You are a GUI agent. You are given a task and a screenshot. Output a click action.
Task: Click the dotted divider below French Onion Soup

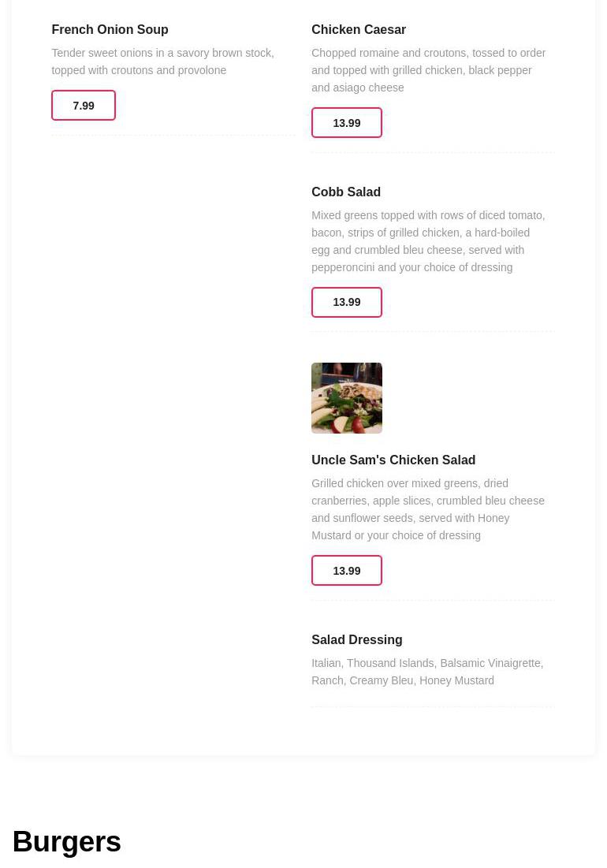coord(173,136)
